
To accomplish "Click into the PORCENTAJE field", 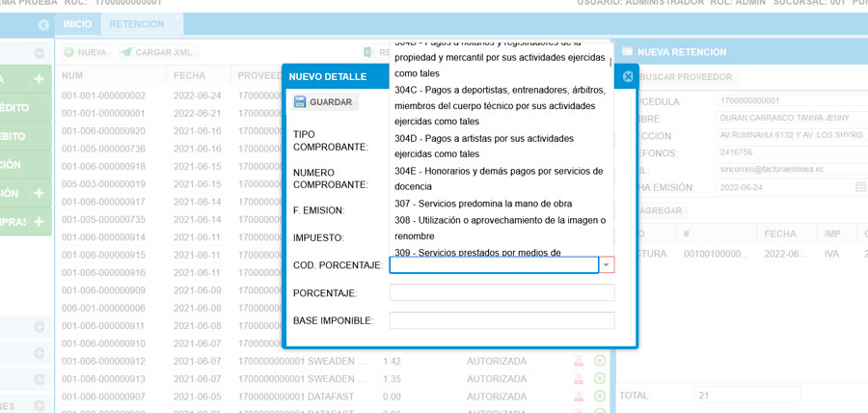I will point(502,292).
